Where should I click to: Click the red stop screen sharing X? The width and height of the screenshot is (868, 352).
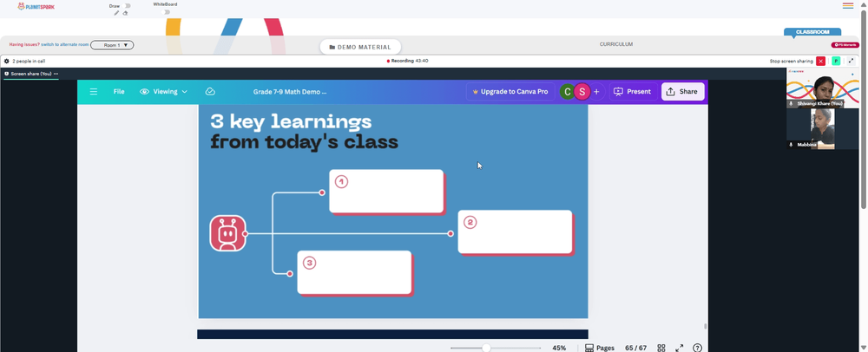821,61
